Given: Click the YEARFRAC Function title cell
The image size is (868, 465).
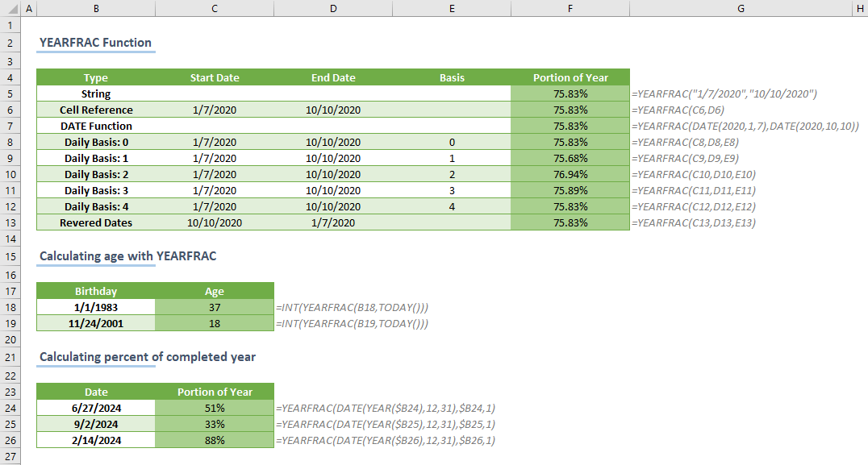Looking at the screenshot, I should click(95, 43).
